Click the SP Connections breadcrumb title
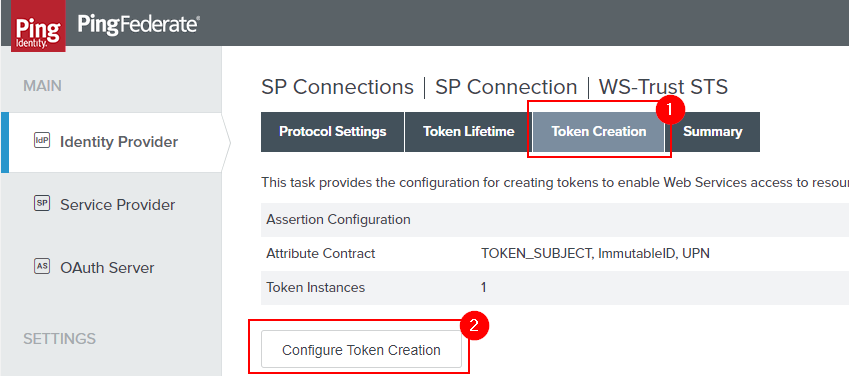Screen dimensions: 849x376 point(337,87)
